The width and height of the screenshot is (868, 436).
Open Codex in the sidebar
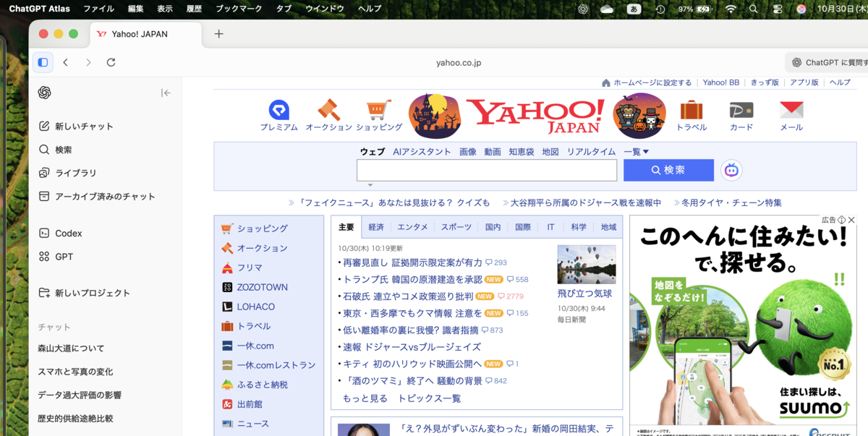coord(61,233)
